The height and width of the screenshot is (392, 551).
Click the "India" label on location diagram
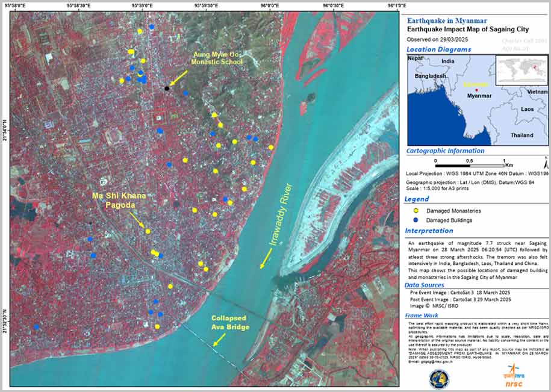447,61
